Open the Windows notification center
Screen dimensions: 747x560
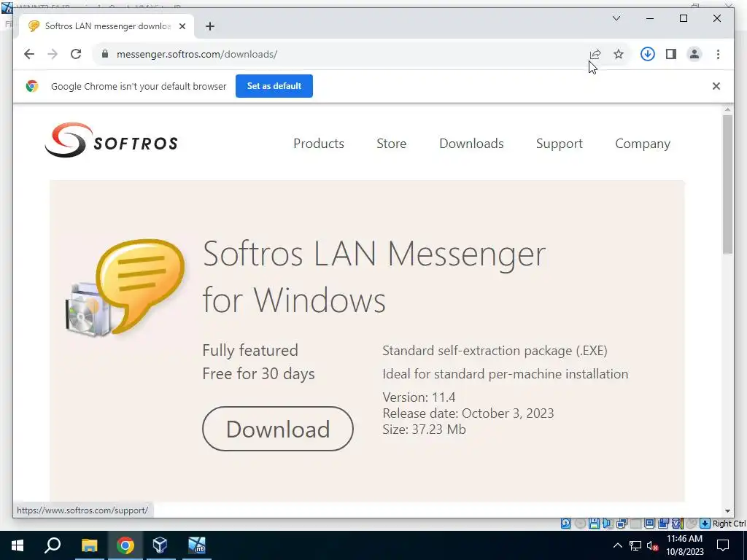coord(723,545)
